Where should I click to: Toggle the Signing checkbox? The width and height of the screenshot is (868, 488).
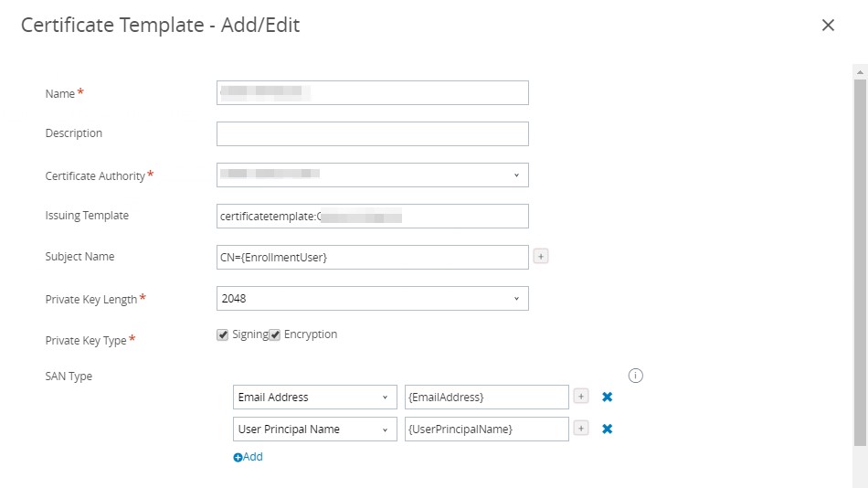pyautogui.click(x=222, y=334)
